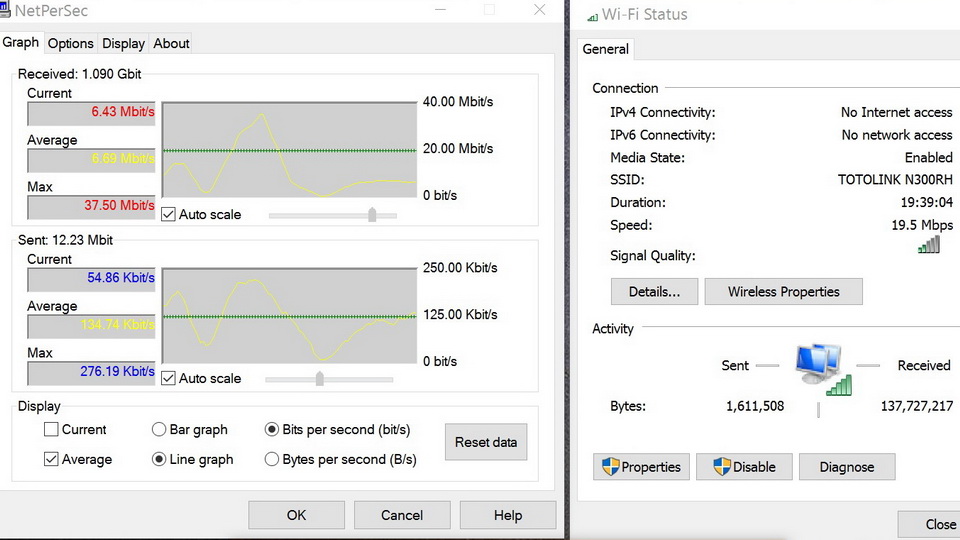
Task: Switch to the Options tab
Action: 70,43
